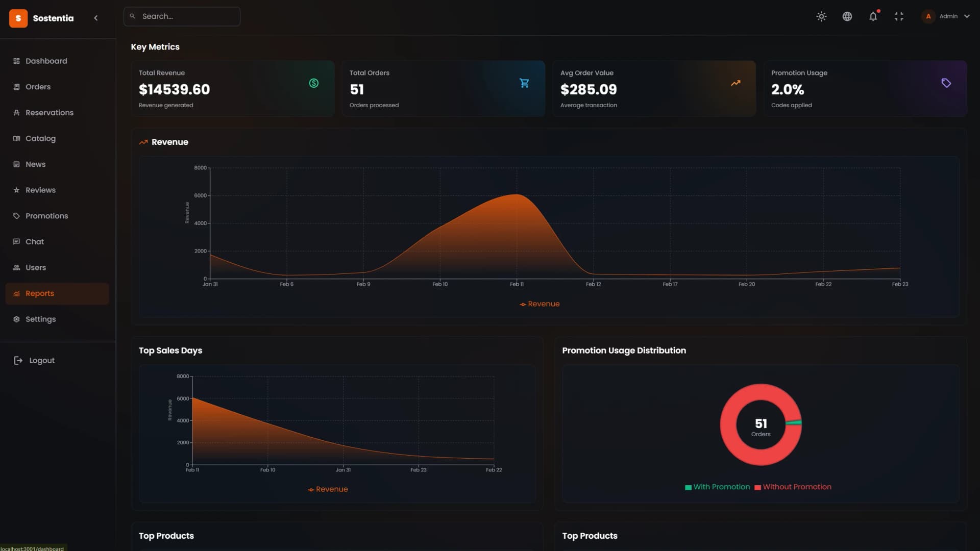This screenshot has width=980, height=551.
Task: Open the notifications bell
Action: pyautogui.click(x=873, y=16)
